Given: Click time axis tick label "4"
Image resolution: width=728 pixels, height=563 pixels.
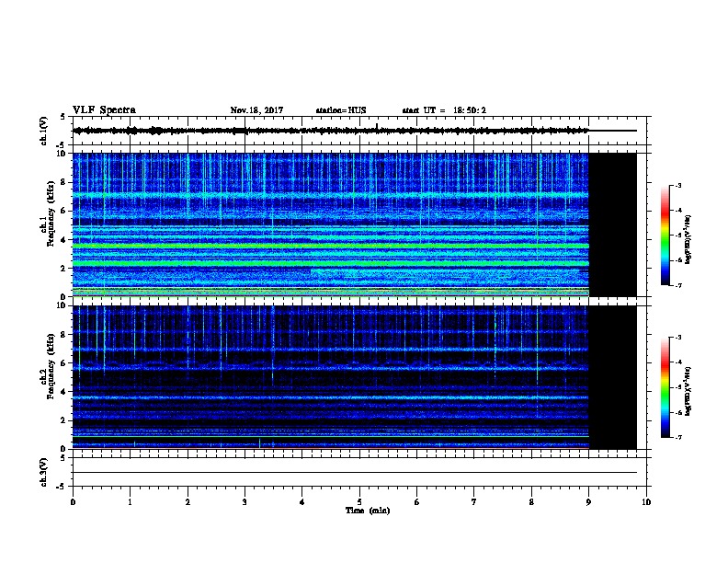Looking at the screenshot, I should 302,502.
